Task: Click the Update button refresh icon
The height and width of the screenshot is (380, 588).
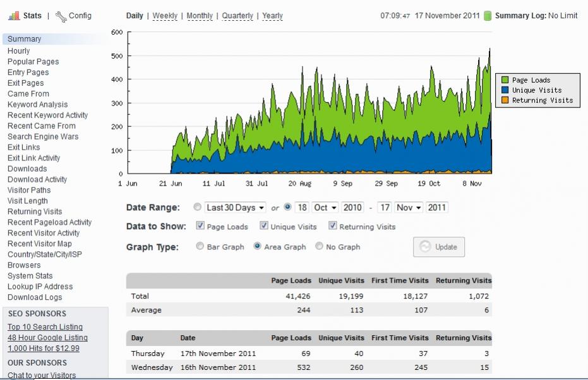Action: pos(425,247)
